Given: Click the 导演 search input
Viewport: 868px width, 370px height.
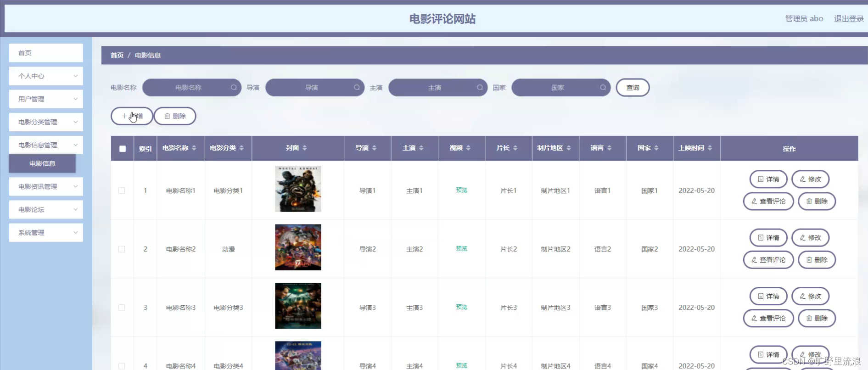Looking at the screenshot, I should tap(315, 87).
